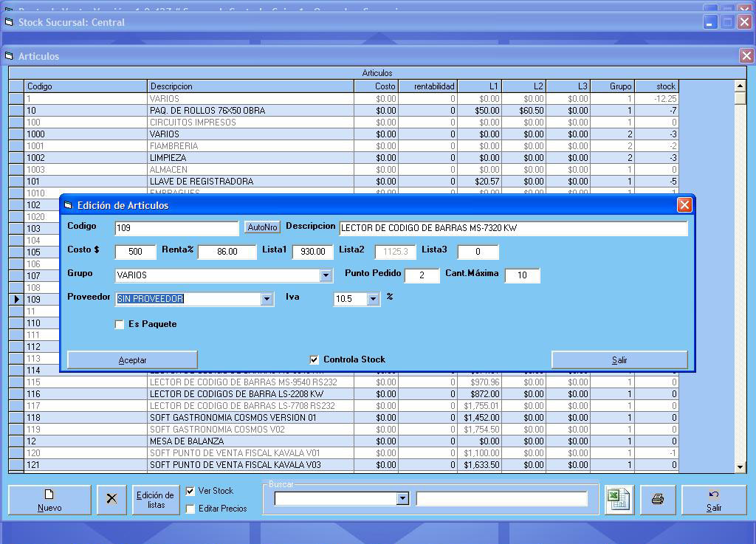Click the L1 column header

pos(480,86)
